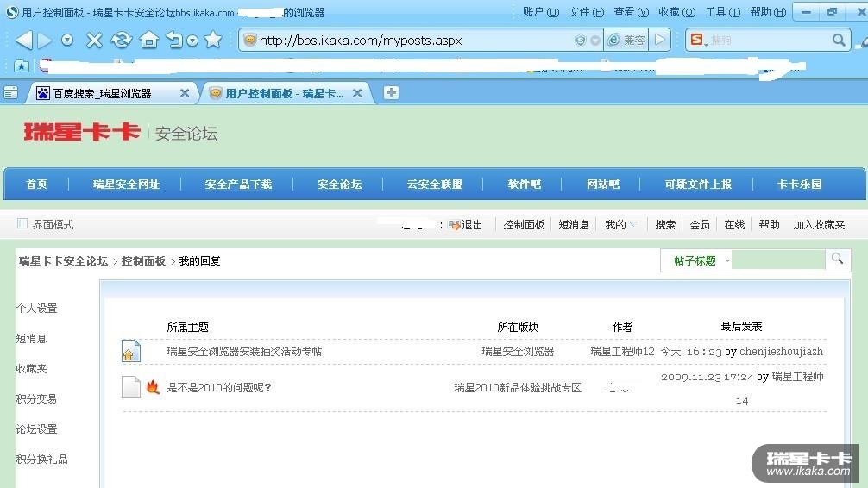The image size is (868, 488).
Task: Open 控制面板 in the user bar
Action: pyautogui.click(x=524, y=225)
